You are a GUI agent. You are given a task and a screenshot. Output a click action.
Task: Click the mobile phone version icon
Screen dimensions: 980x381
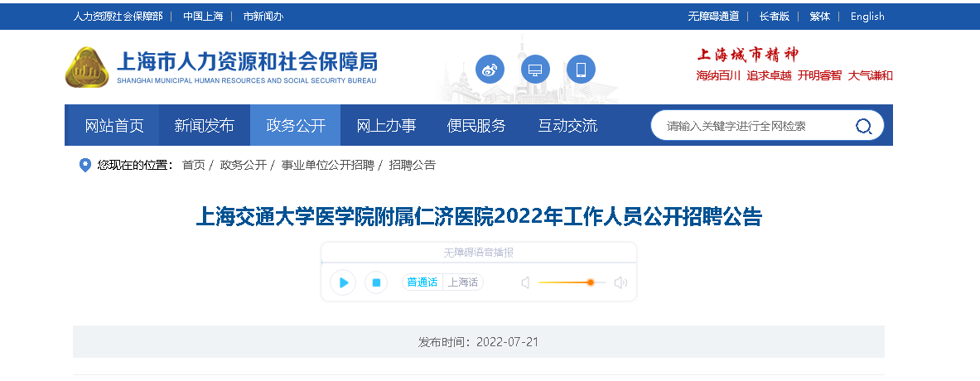[x=581, y=70]
